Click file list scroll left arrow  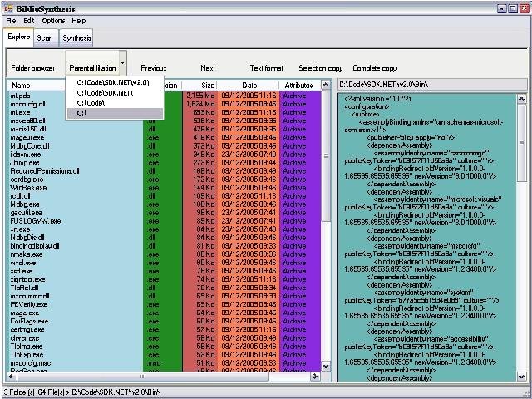[x=11, y=377]
